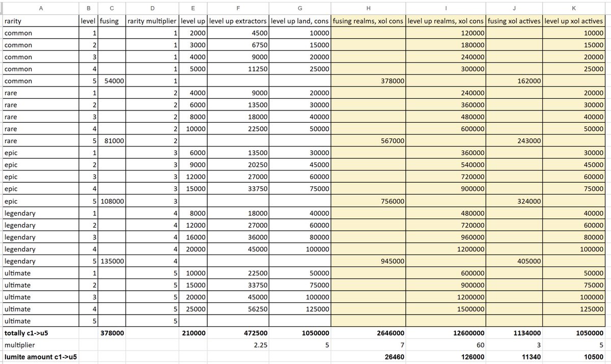
Task: Select the multiplier value 2.25
Action: (238, 345)
